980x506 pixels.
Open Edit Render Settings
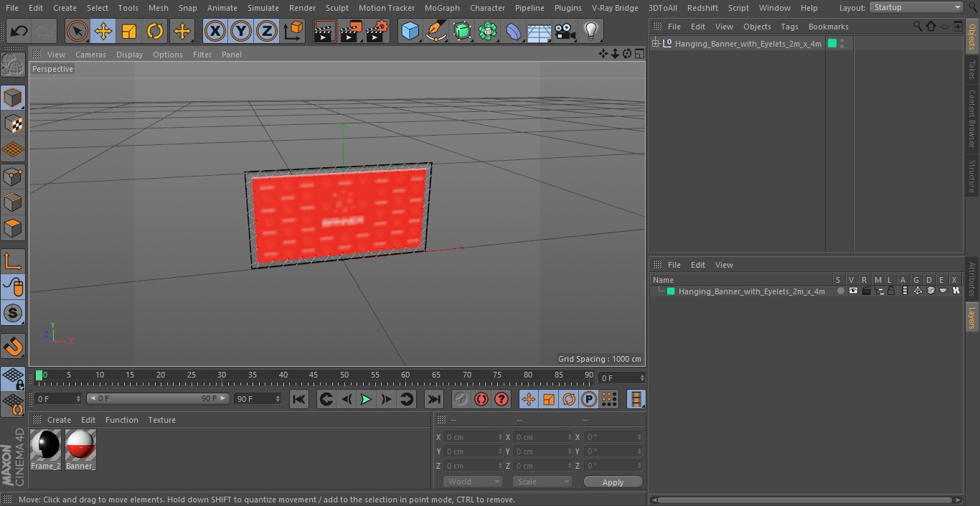[x=377, y=32]
